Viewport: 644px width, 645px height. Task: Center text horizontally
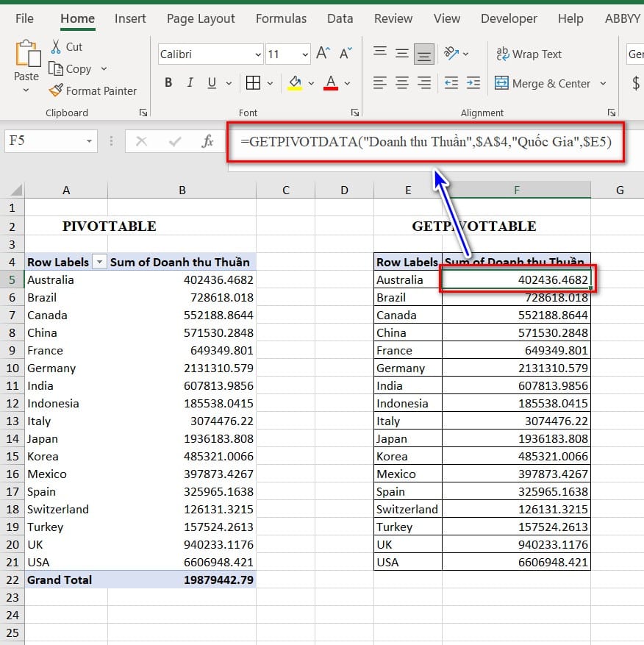(x=402, y=83)
